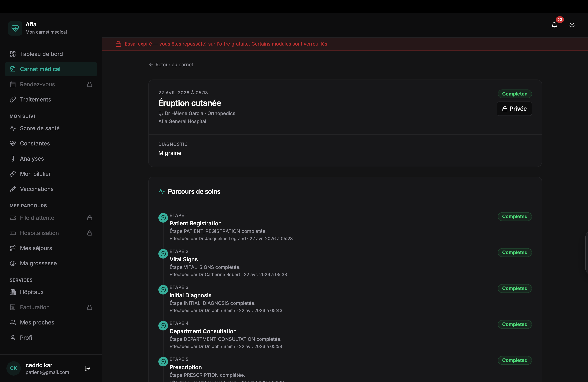588x382 pixels.
Task: Click the Ma grossesse baby icon
Action: (x=13, y=263)
